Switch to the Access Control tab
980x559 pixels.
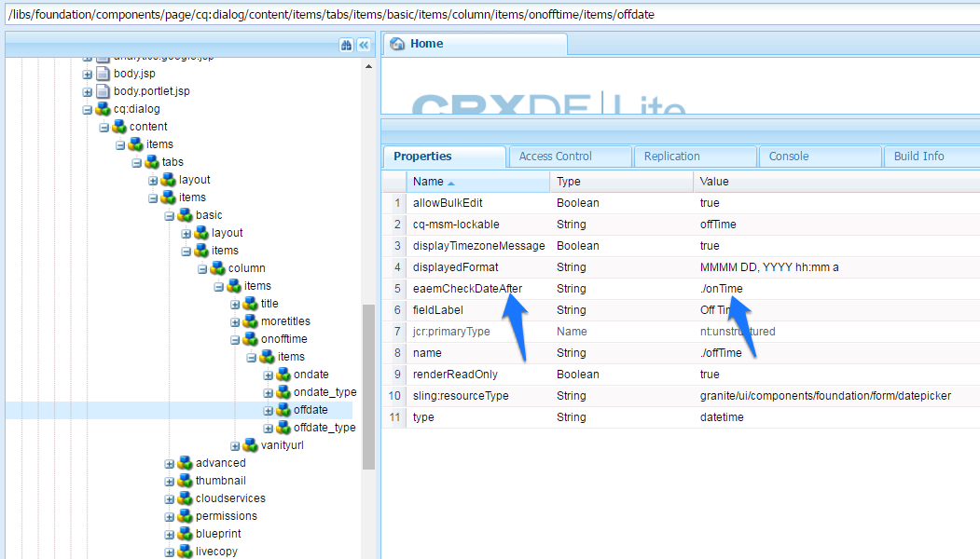[x=570, y=157]
